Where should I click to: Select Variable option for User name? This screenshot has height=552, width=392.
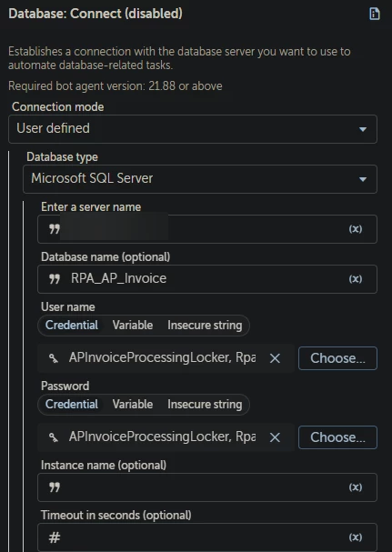[x=133, y=326]
